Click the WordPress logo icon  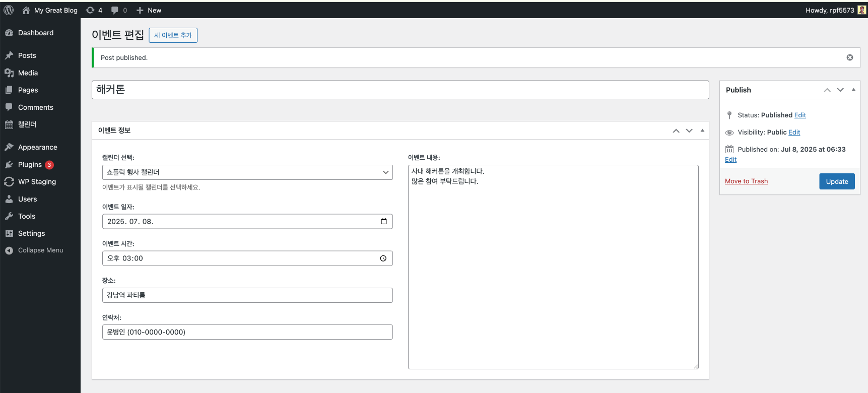[x=9, y=10]
